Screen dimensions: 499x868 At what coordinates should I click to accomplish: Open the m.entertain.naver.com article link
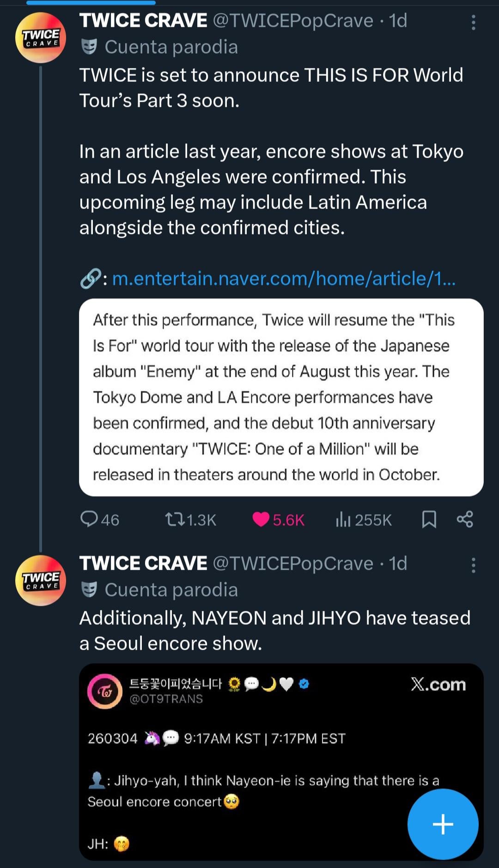(x=284, y=278)
